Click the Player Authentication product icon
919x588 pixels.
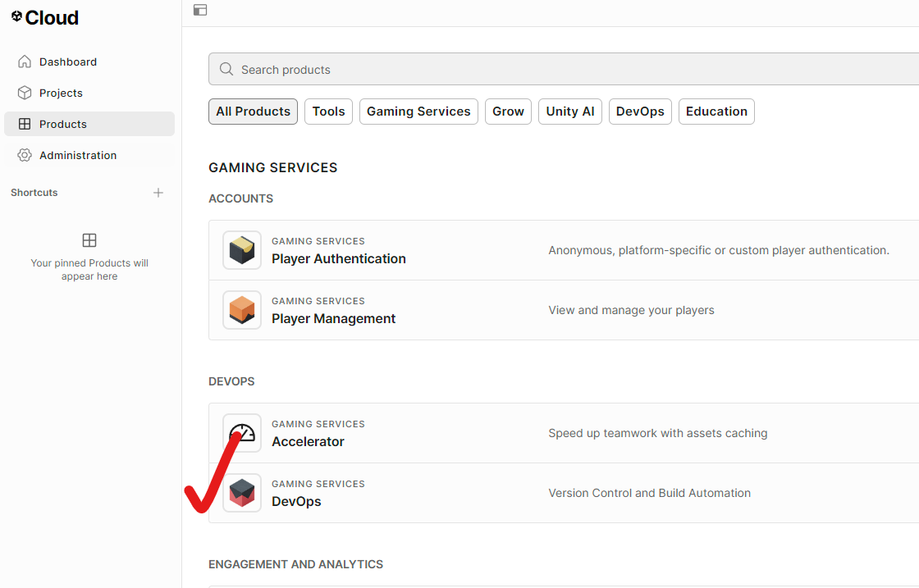[x=242, y=250]
